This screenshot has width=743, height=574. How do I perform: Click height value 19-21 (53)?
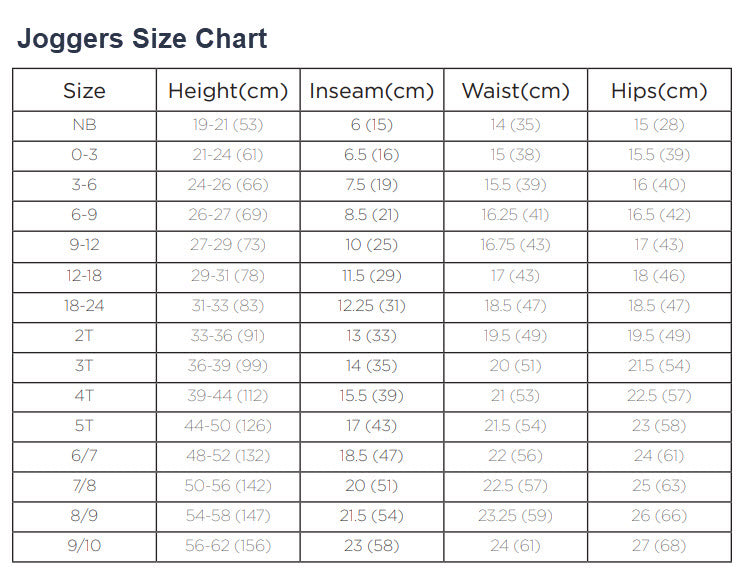tap(228, 125)
